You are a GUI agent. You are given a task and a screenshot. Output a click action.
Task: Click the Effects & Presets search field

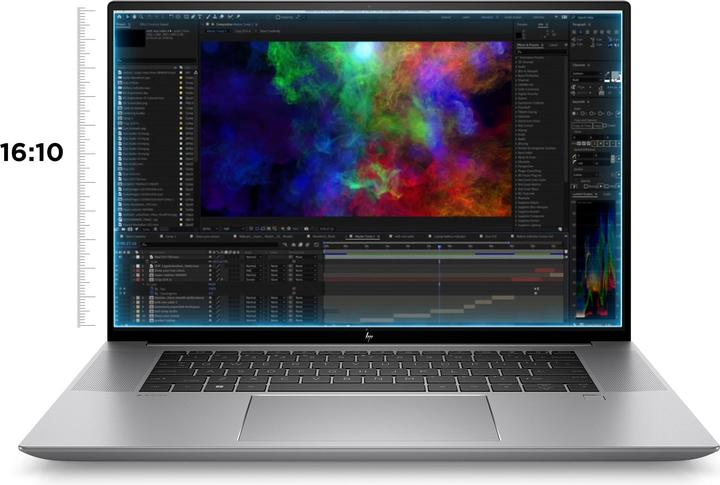541,52
